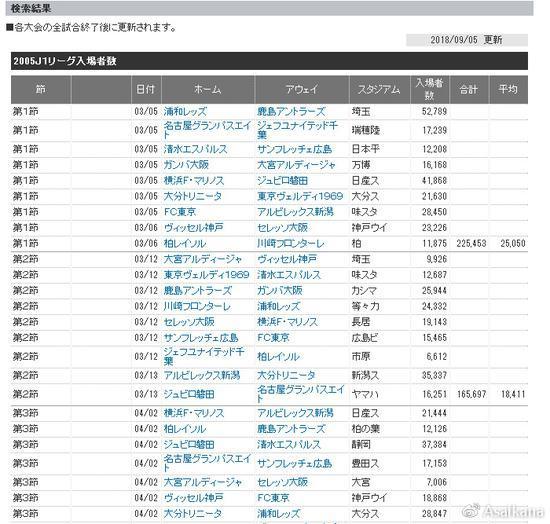Click the 合計 column header
The height and width of the screenshot is (524, 550).
[469, 89]
